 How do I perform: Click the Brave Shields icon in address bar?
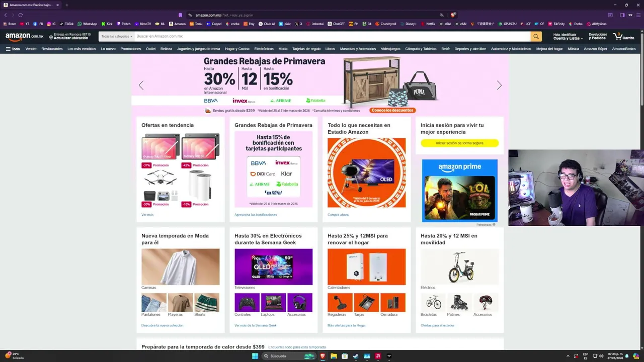(x=453, y=15)
